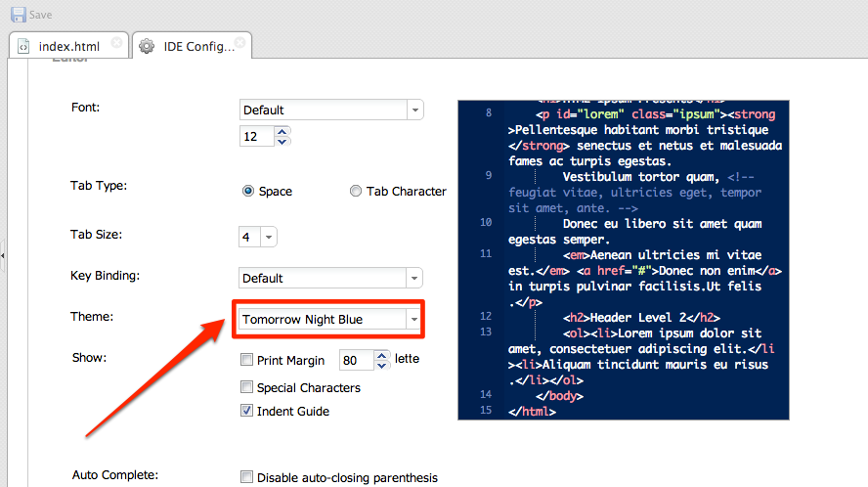Close the index.html tab
The width and height of the screenshot is (868, 487).
[117, 43]
